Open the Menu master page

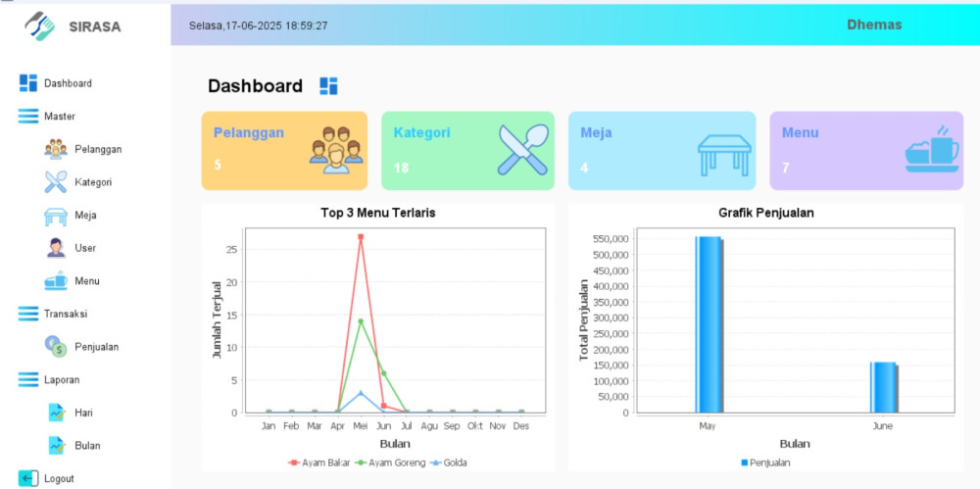[x=87, y=281]
